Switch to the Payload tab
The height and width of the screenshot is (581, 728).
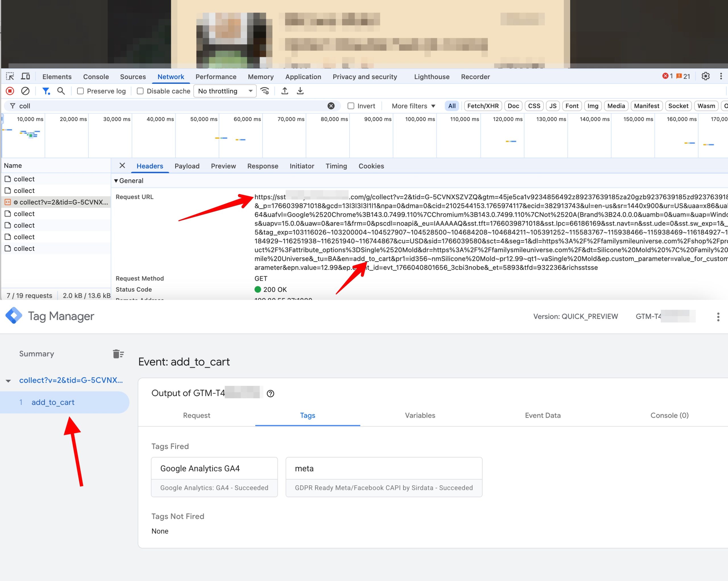click(187, 166)
